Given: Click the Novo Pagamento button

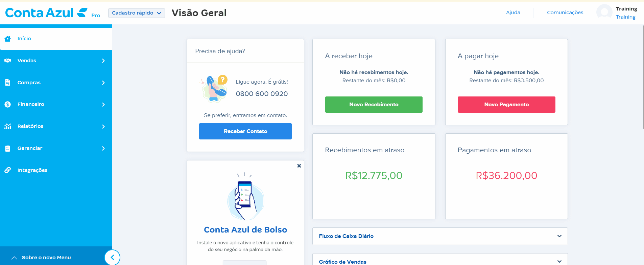Looking at the screenshot, I should pos(506,105).
